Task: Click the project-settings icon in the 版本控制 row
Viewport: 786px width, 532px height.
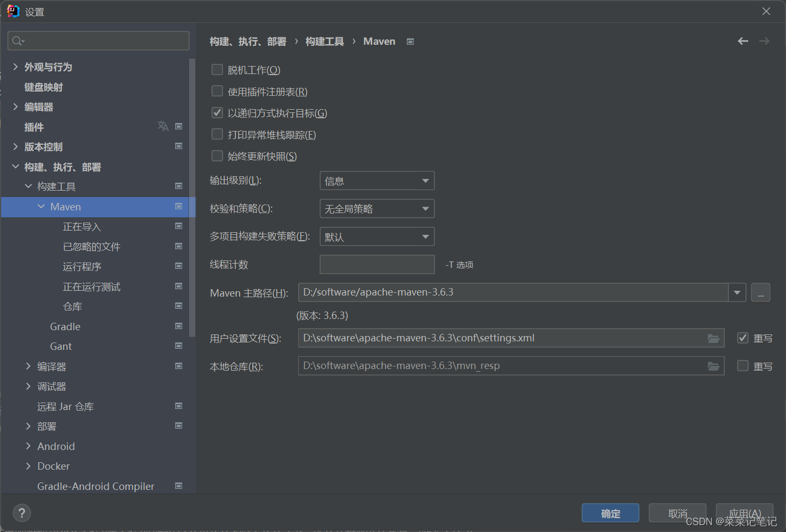Action: 179,146
